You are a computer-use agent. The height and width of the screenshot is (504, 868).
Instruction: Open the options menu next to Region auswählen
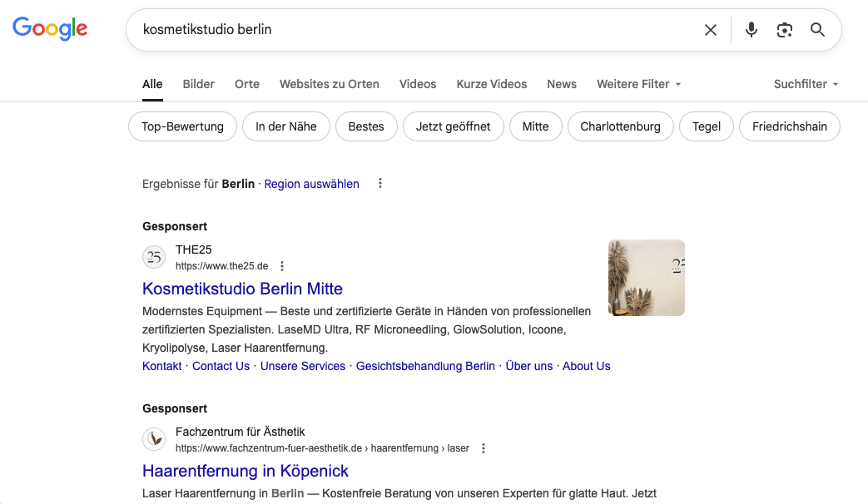(380, 183)
